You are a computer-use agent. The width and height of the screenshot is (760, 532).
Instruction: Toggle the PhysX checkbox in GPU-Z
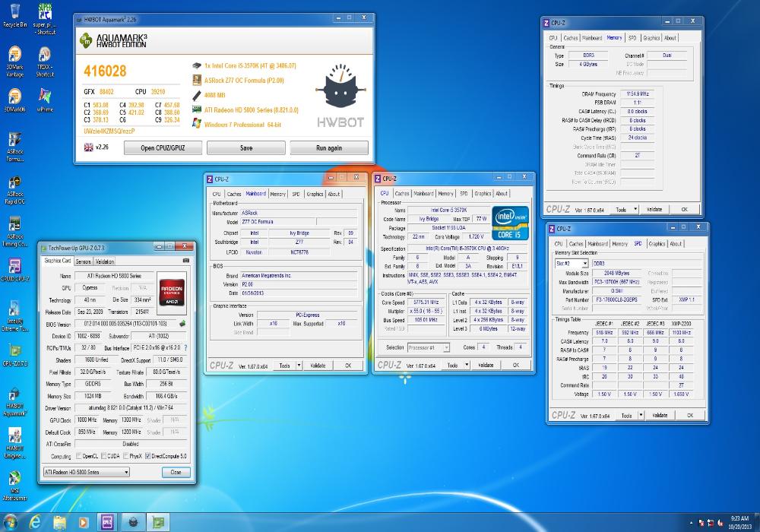[126, 456]
